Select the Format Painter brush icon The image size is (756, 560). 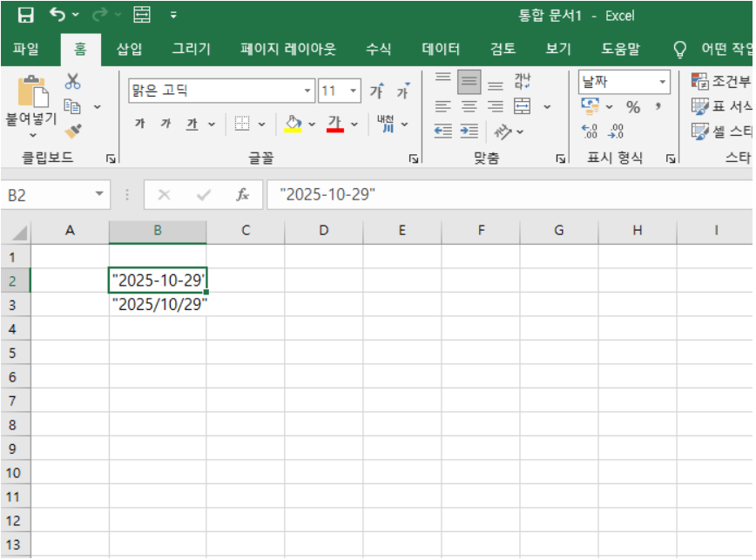[73, 130]
